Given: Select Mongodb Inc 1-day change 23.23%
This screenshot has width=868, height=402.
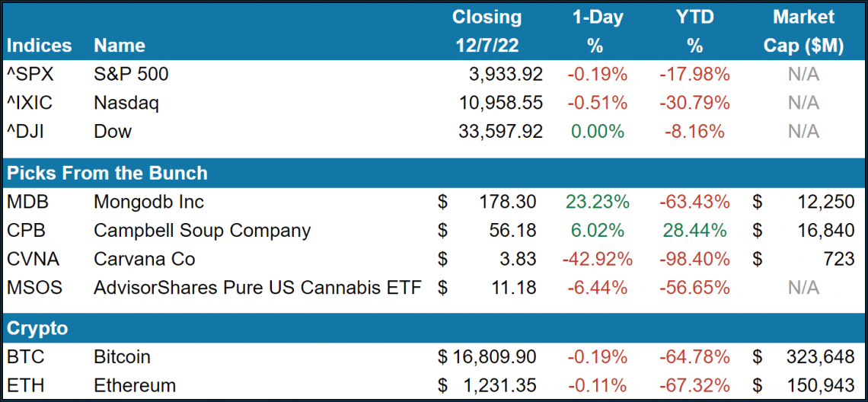Looking at the screenshot, I should [x=597, y=202].
